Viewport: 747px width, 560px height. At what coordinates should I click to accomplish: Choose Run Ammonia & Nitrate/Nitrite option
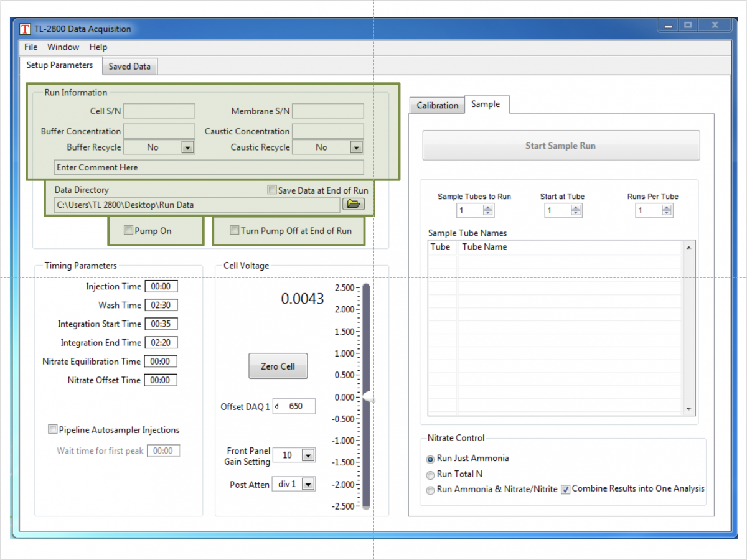coord(430,490)
